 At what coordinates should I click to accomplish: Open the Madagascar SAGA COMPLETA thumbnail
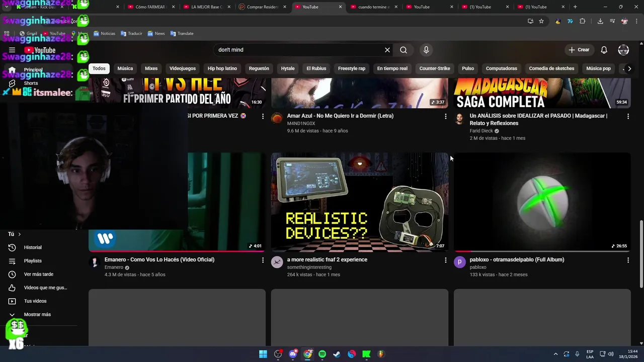click(x=542, y=93)
